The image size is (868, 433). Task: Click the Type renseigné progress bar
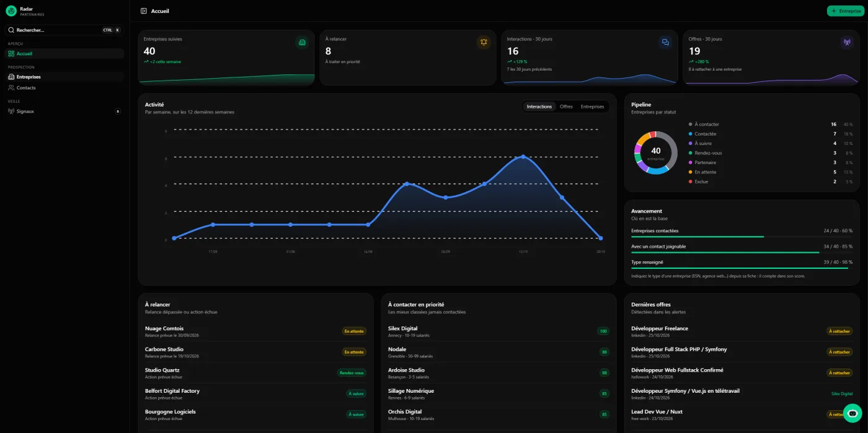tap(742, 268)
